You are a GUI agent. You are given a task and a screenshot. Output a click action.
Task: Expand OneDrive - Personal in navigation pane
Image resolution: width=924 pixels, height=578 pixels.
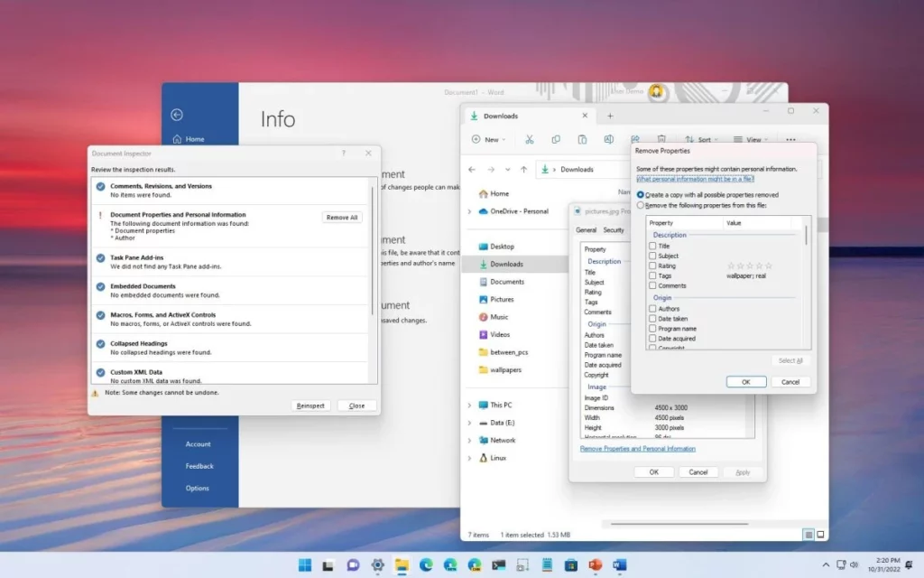coord(469,211)
